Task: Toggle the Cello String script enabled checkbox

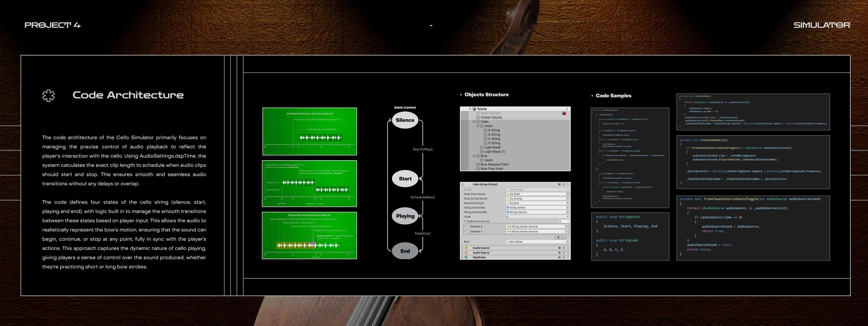Action: [x=470, y=184]
